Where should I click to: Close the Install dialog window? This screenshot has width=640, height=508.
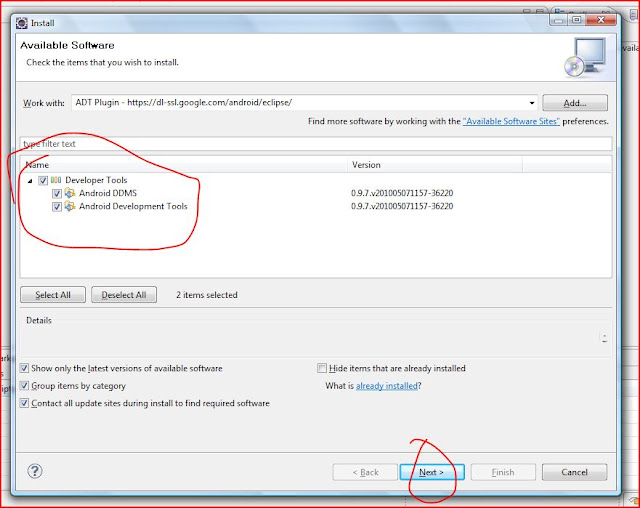coord(600,20)
